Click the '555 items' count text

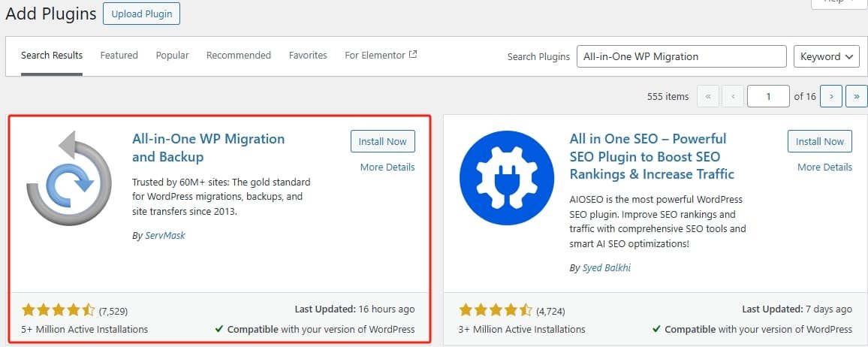[x=668, y=96]
